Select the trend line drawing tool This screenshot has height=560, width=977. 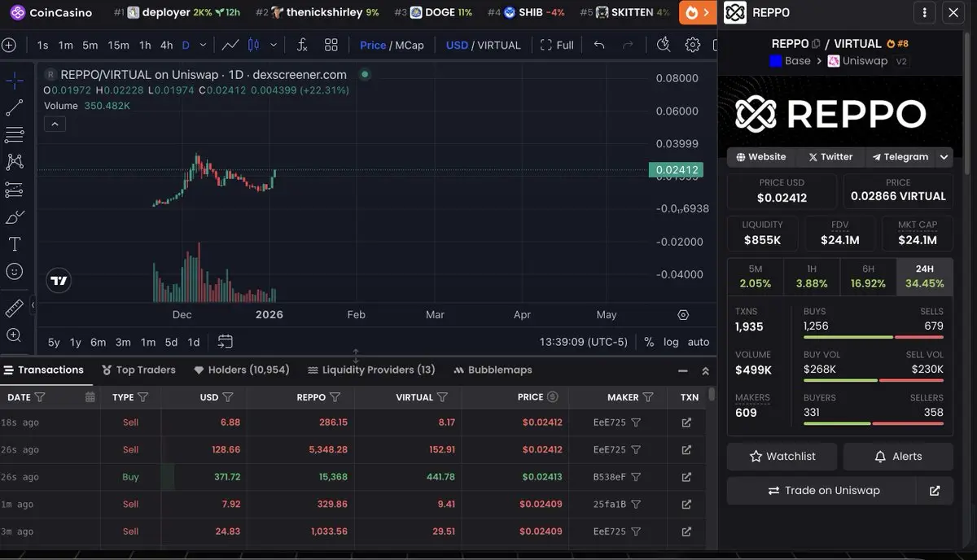click(x=15, y=107)
